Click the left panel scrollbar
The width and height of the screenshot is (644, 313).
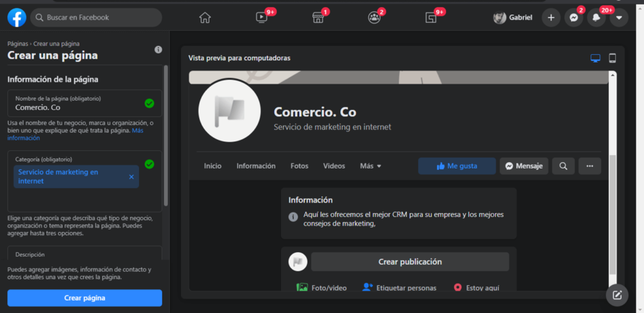tap(166, 136)
